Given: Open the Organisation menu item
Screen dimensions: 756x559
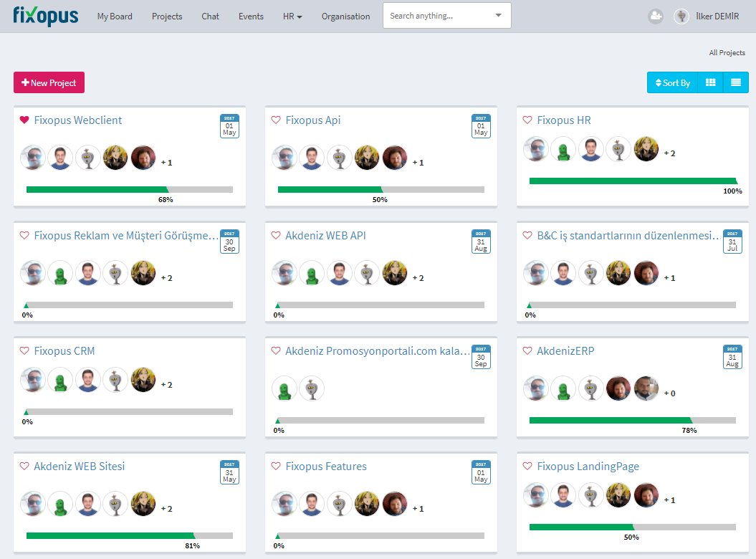Looking at the screenshot, I should [x=345, y=16].
